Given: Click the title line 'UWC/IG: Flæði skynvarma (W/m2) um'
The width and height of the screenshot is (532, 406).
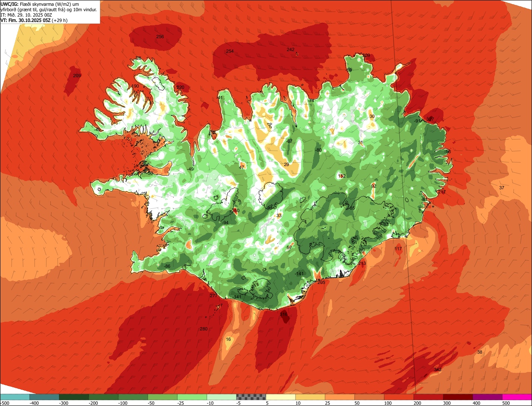Looking at the screenshot, I should coord(40,4).
